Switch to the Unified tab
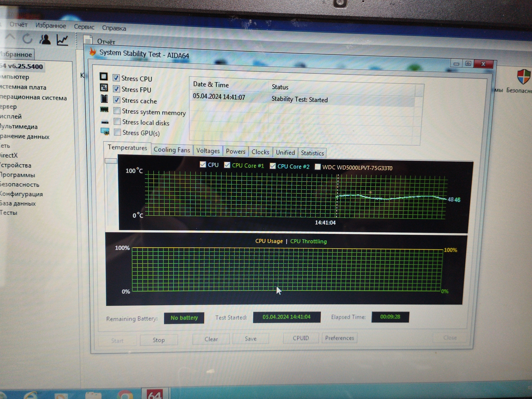This screenshot has width=532, height=399. pos(285,152)
